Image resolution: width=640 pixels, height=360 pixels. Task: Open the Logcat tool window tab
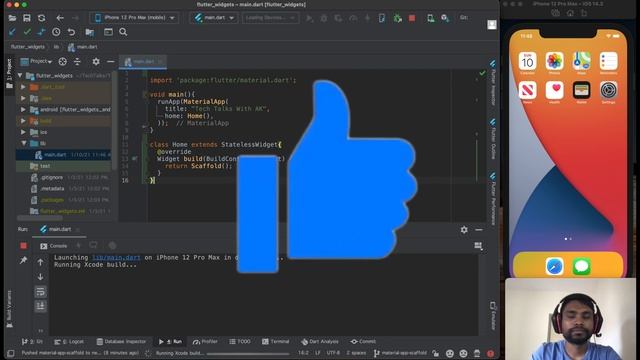pos(69,342)
